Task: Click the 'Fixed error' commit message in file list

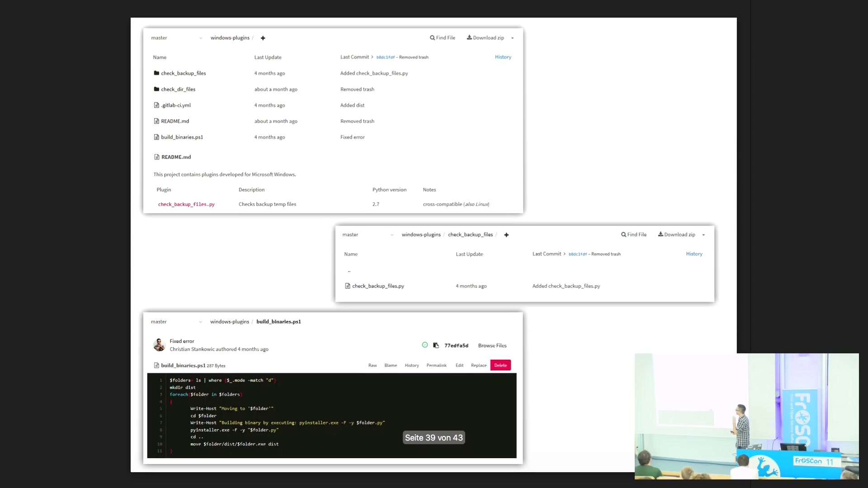Action: tap(352, 137)
